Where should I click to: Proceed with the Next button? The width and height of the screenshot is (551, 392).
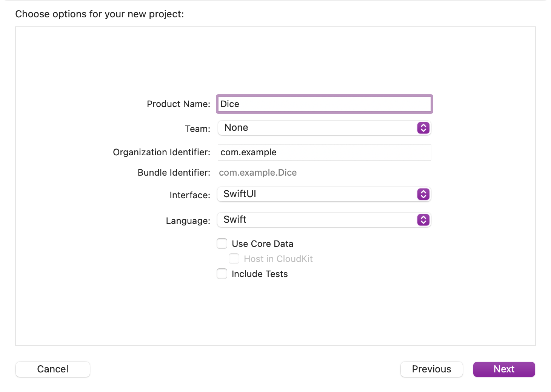pos(504,369)
